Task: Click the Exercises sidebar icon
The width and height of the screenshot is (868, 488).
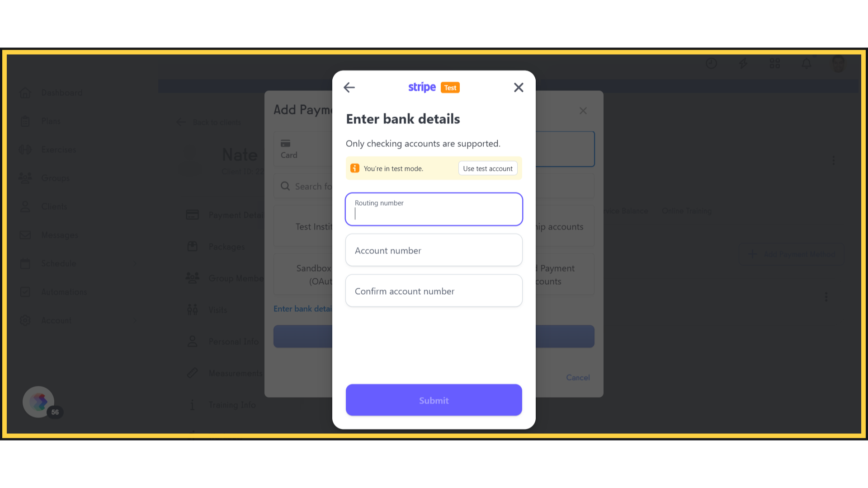Action: (25, 150)
